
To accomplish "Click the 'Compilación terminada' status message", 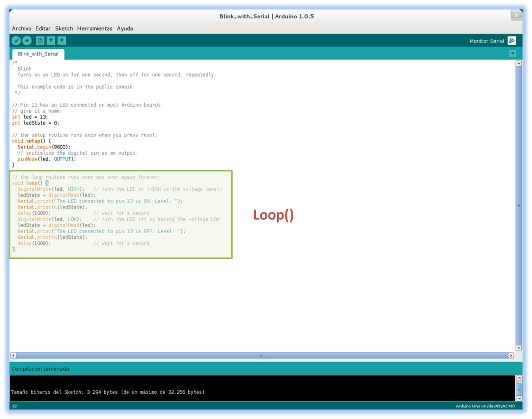I will coord(40,369).
